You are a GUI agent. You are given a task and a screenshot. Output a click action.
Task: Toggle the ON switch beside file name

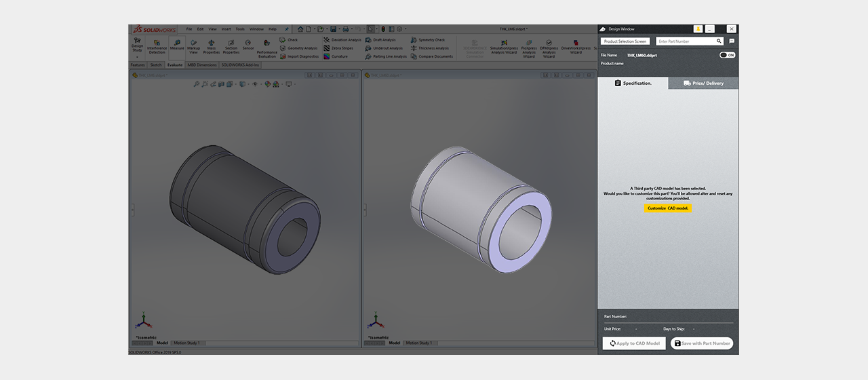tap(728, 55)
